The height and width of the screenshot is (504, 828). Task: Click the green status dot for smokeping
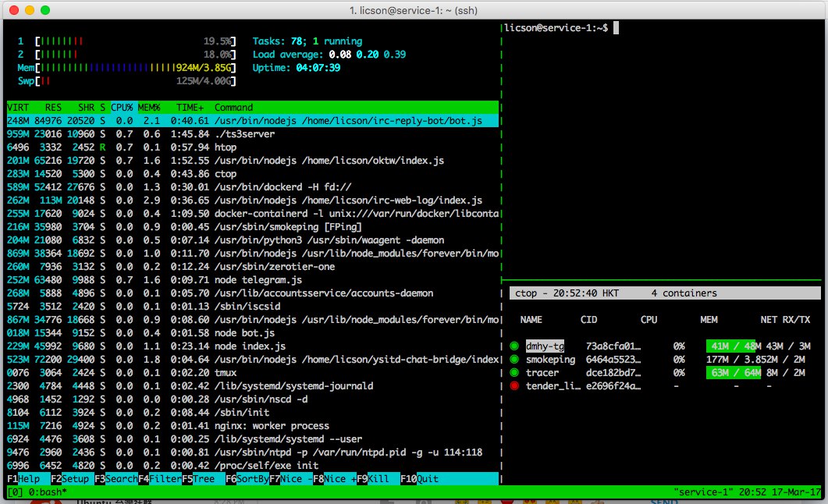tap(514, 360)
